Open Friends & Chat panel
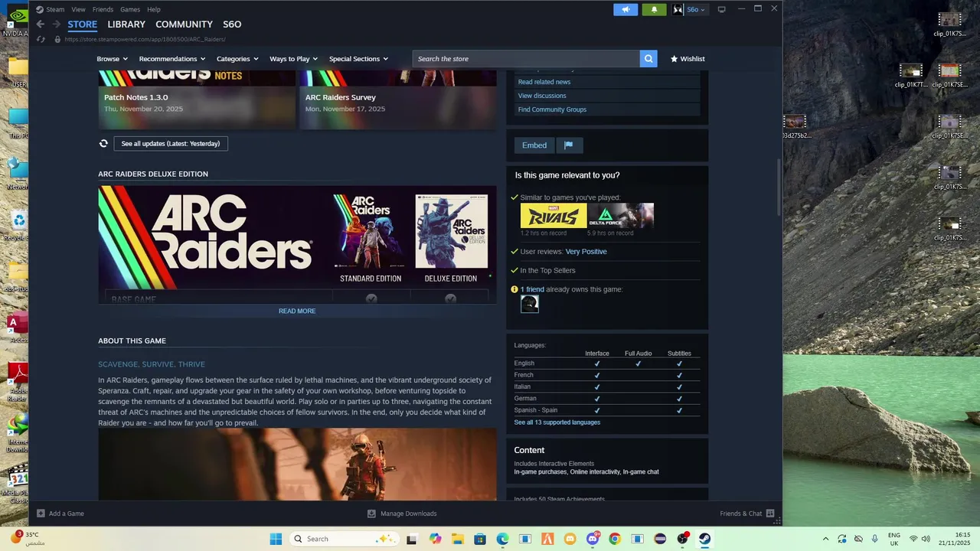This screenshot has width=980, height=551. pyautogui.click(x=747, y=514)
